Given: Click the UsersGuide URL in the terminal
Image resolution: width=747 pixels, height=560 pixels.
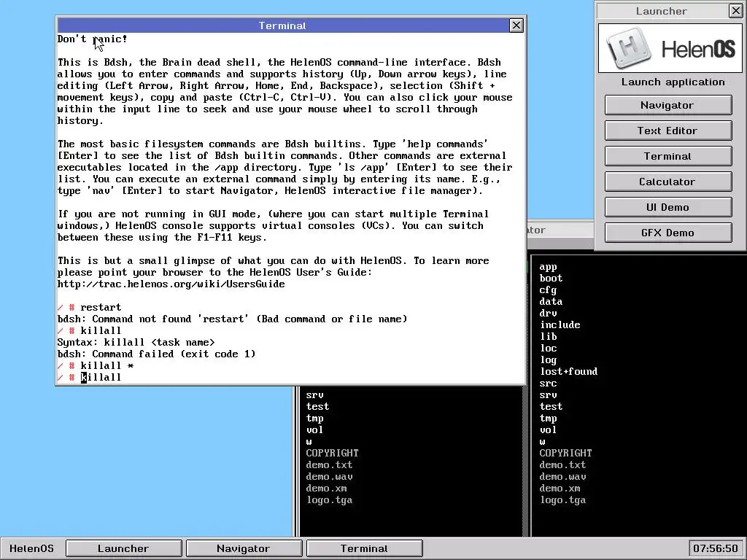Looking at the screenshot, I should tap(171, 284).
